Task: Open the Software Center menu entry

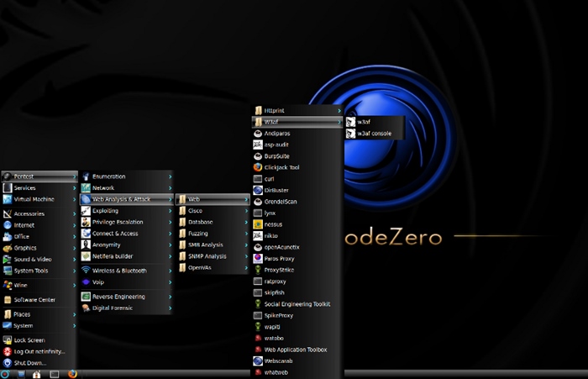Action: click(x=34, y=299)
